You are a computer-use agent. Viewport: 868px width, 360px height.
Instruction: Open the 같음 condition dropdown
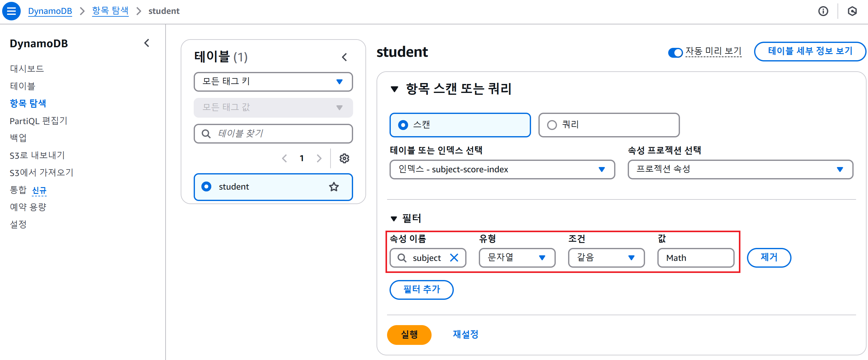click(606, 258)
